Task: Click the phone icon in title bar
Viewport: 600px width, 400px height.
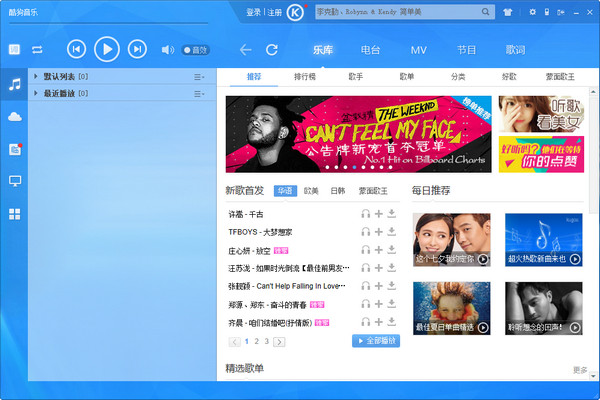Action: [547, 12]
